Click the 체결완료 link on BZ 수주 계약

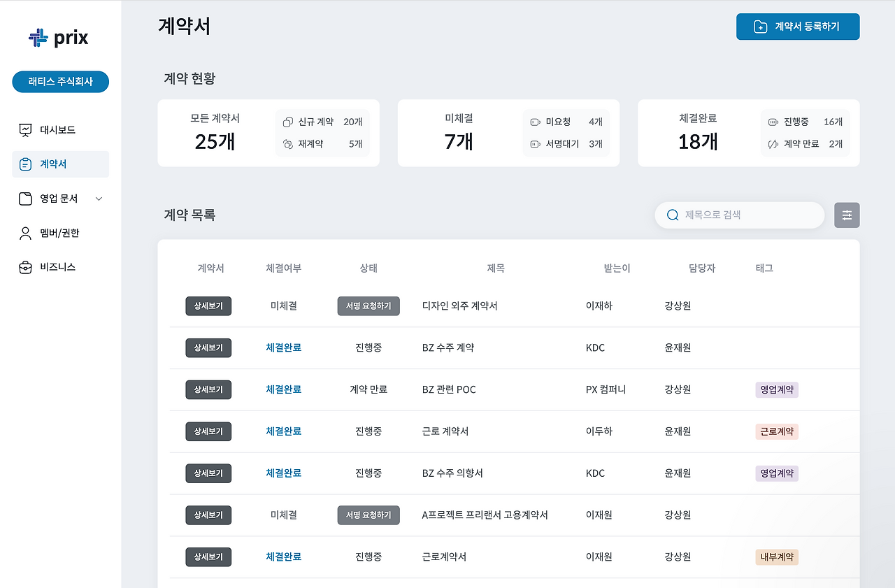(x=283, y=347)
